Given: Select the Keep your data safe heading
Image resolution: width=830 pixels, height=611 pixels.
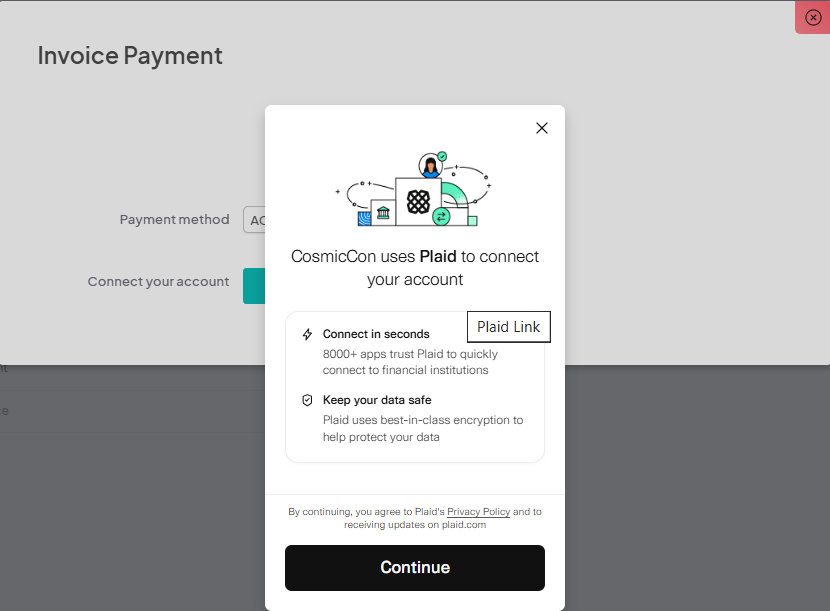Looking at the screenshot, I should click(377, 400).
